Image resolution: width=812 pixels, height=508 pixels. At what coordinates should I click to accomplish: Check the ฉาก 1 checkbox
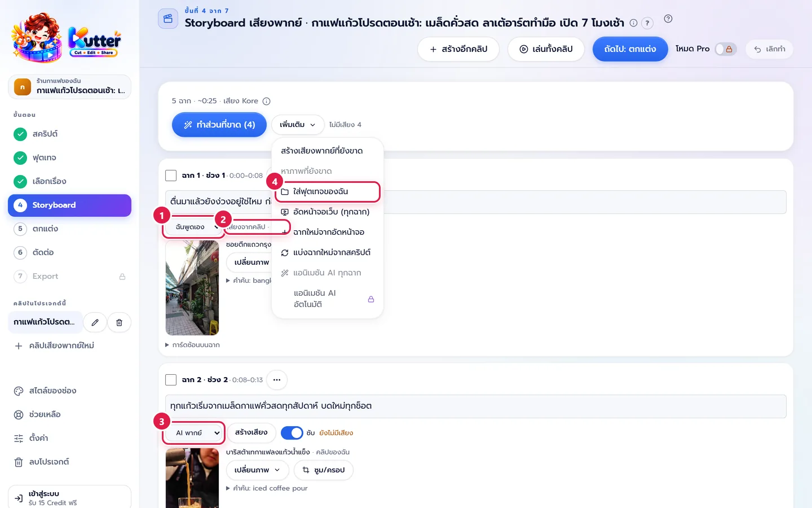(171, 176)
